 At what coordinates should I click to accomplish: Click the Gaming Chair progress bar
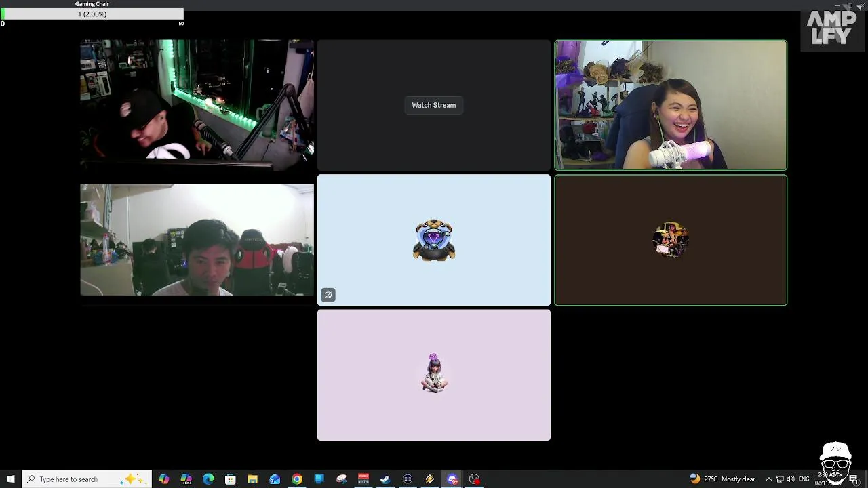coord(92,14)
